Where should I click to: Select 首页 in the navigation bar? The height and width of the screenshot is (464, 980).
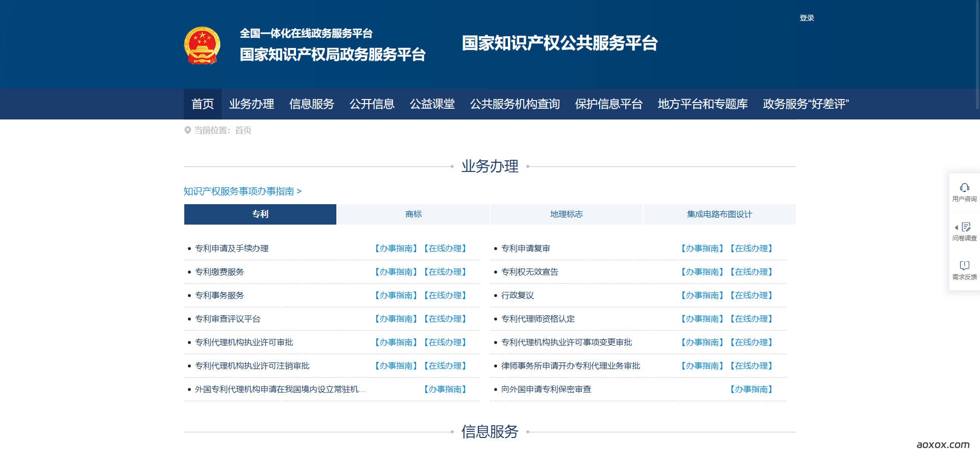[202, 104]
